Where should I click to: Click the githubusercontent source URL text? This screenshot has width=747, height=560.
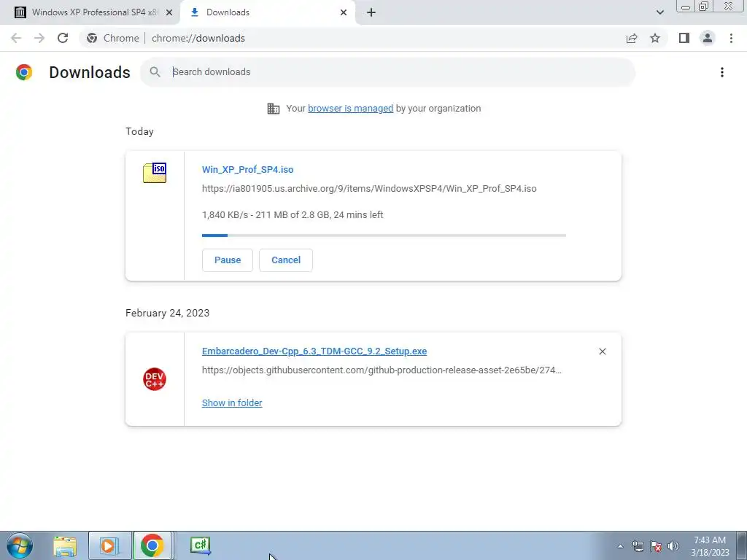(x=382, y=370)
